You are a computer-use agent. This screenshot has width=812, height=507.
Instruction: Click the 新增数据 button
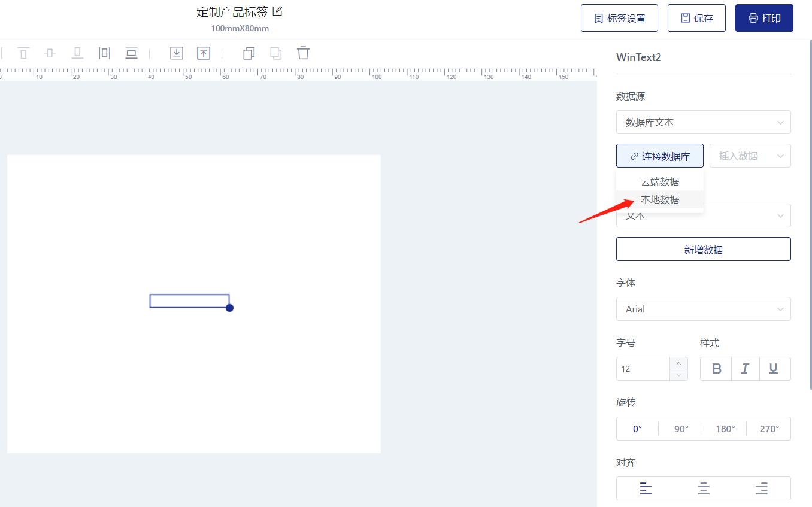703,250
